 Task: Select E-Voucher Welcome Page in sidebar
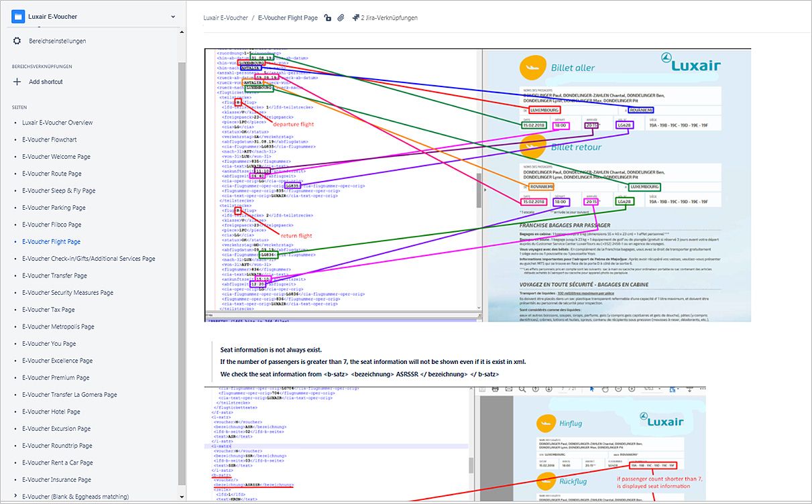click(x=56, y=157)
